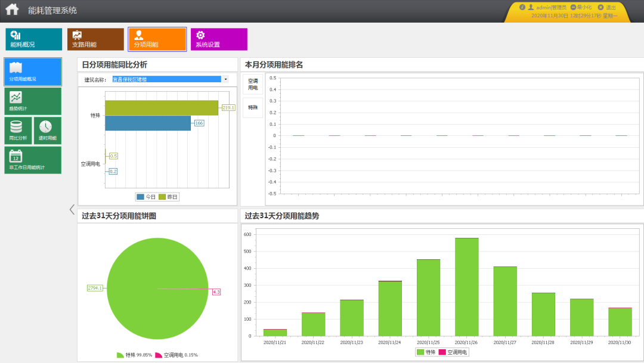Click the date and time display in the header
The width and height of the screenshot is (644, 363).
[x=574, y=15]
